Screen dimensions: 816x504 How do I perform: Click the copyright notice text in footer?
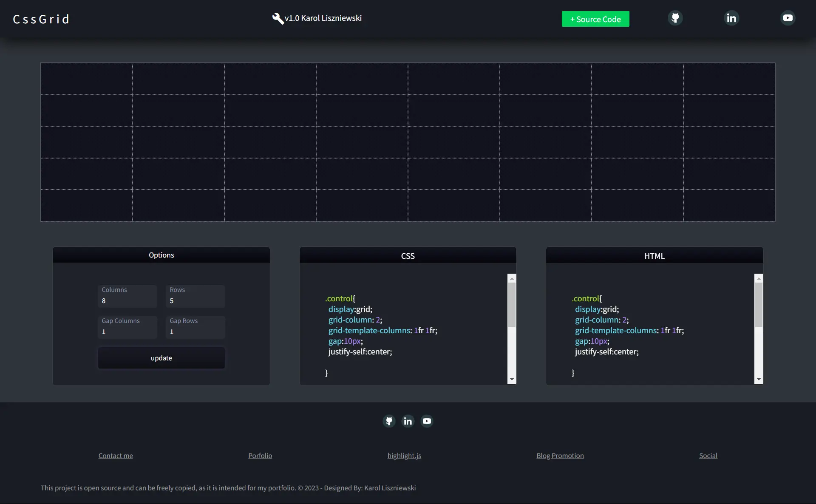(x=228, y=488)
